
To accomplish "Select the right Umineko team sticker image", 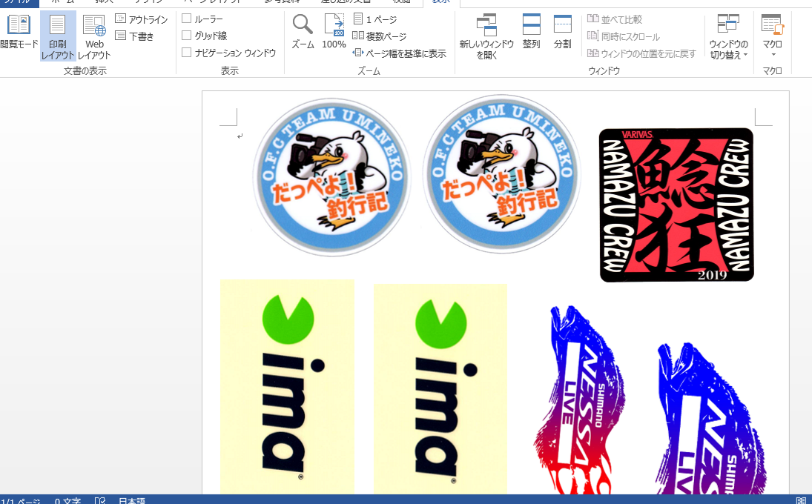I will coord(501,174).
